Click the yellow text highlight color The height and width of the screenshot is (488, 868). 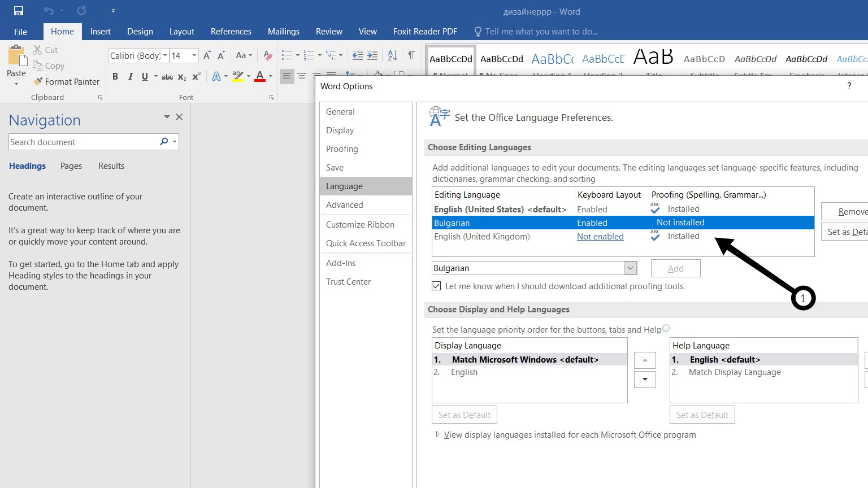pyautogui.click(x=238, y=76)
